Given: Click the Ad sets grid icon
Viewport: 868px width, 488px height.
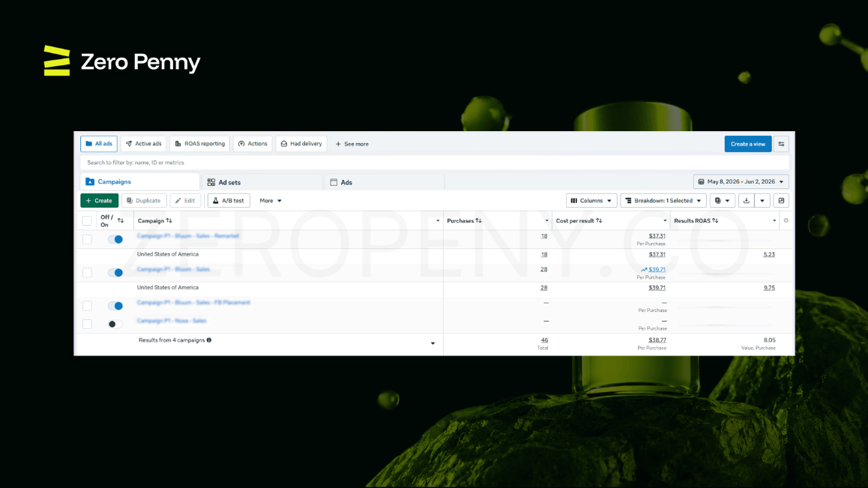Looking at the screenshot, I should coord(211,182).
